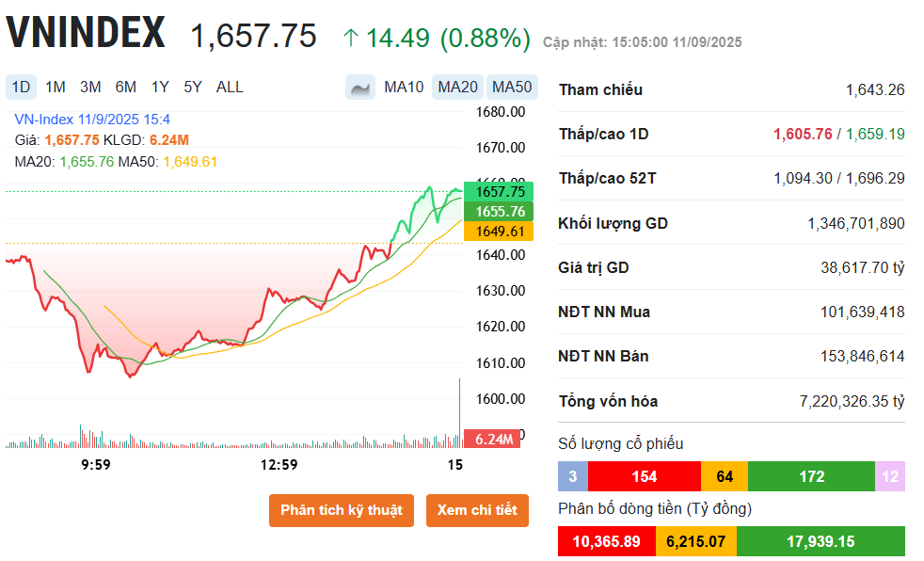Switch to the 1Y time range
Image resolution: width=924 pixels, height=561 pixels.
160,88
